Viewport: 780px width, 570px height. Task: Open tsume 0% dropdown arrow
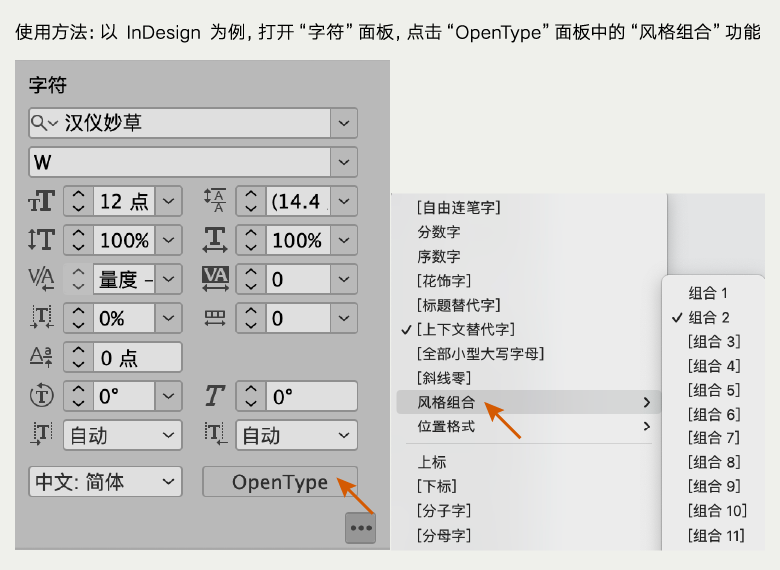coord(169,318)
